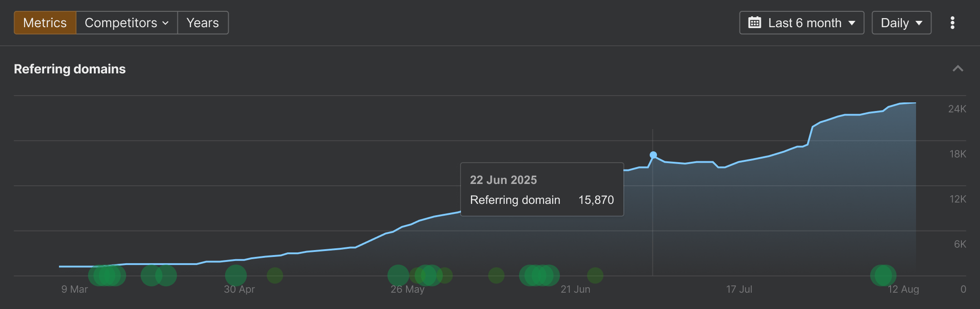Click the small green marker right of 21 Jun
The width and height of the screenshot is (980, 309).
pos(595,275)
